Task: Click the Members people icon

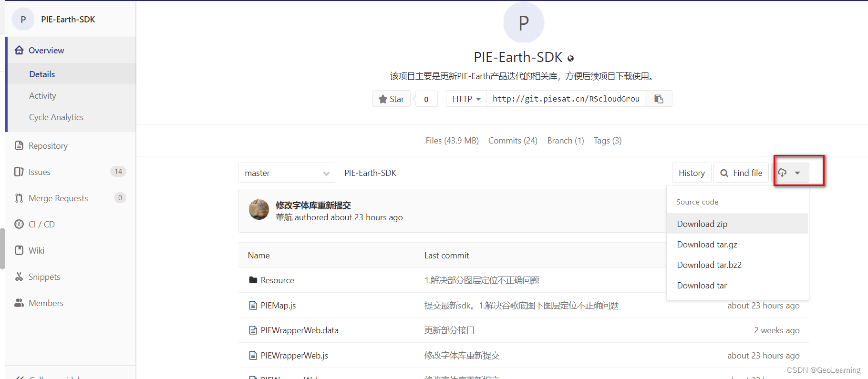Action: click(x=19, y=303)
